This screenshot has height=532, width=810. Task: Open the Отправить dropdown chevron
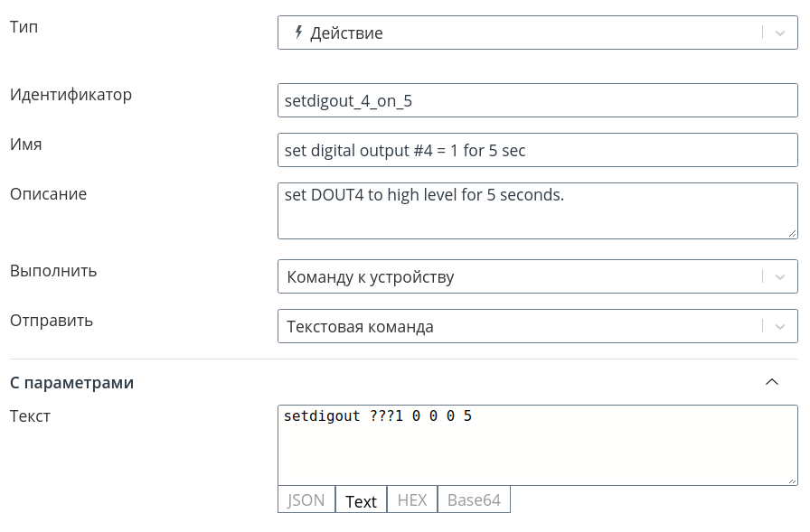[x=780, y=327]
